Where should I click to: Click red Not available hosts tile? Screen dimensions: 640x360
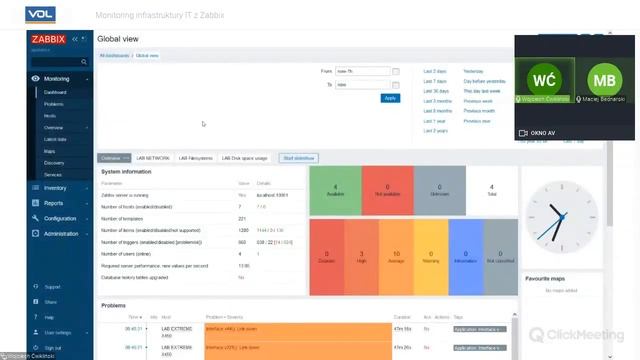387,190
